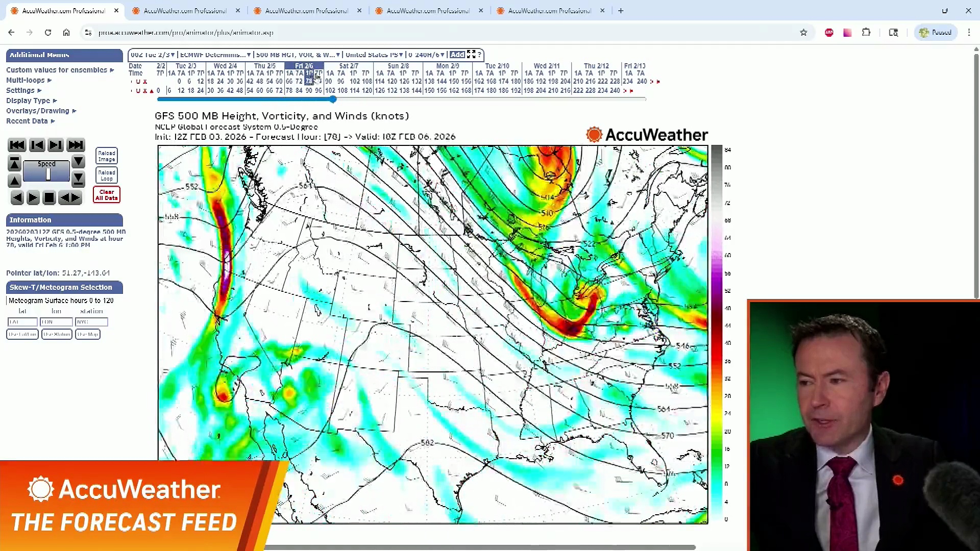Image resolution: width=980 pixels, height=551 pixels.
Task: Expand the Recent Data menu
Action: [x=31, y=121]
